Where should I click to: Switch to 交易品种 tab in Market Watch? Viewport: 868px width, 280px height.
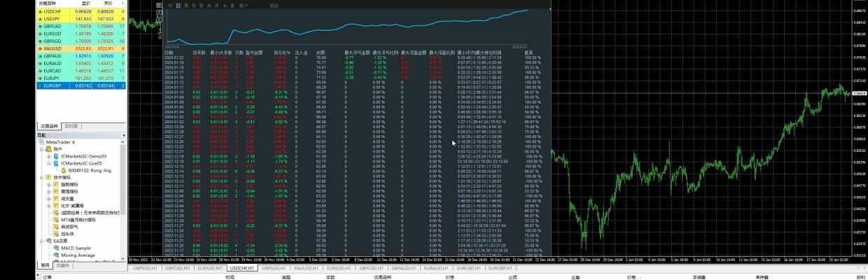(50, 126)
